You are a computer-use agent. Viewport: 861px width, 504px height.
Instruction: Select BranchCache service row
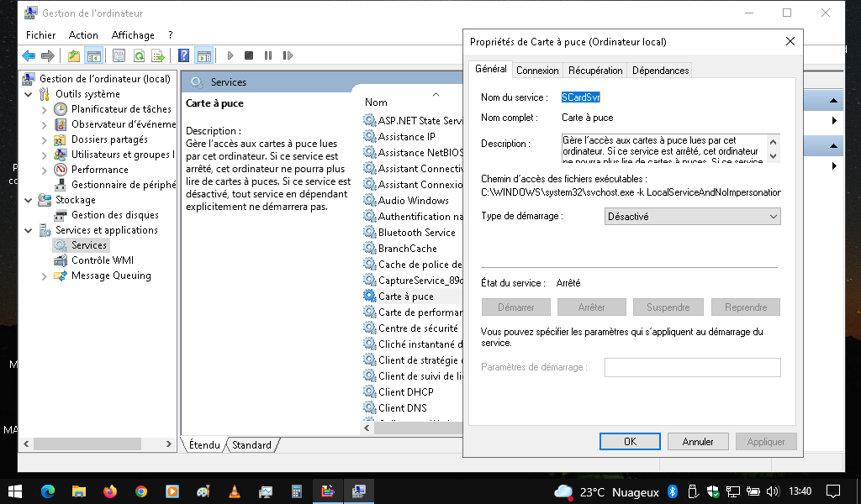[x=408, y=249]
